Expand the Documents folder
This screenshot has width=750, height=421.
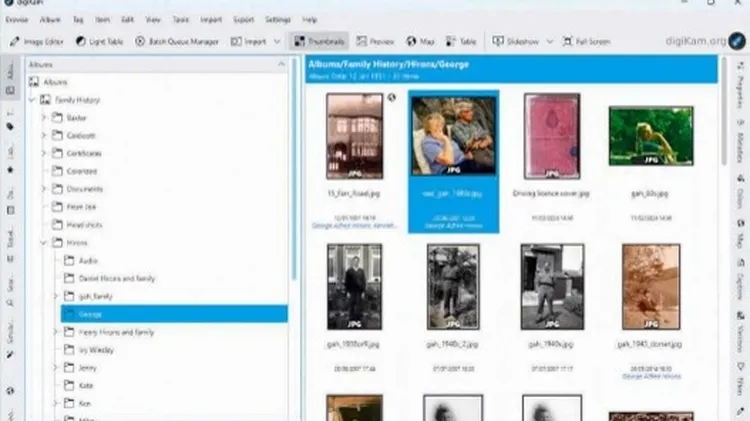pos(44,189)
